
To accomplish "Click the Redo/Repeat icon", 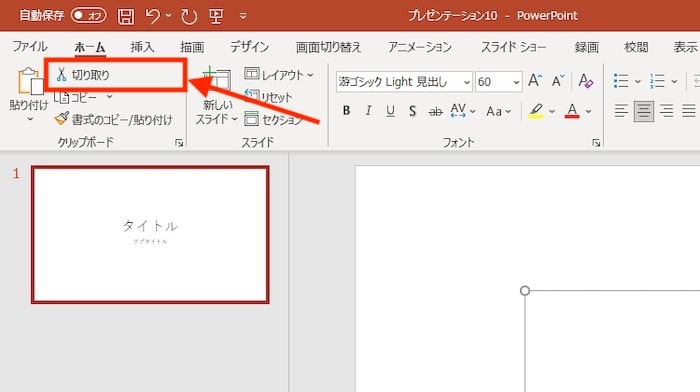I will [x=189, y=16].
